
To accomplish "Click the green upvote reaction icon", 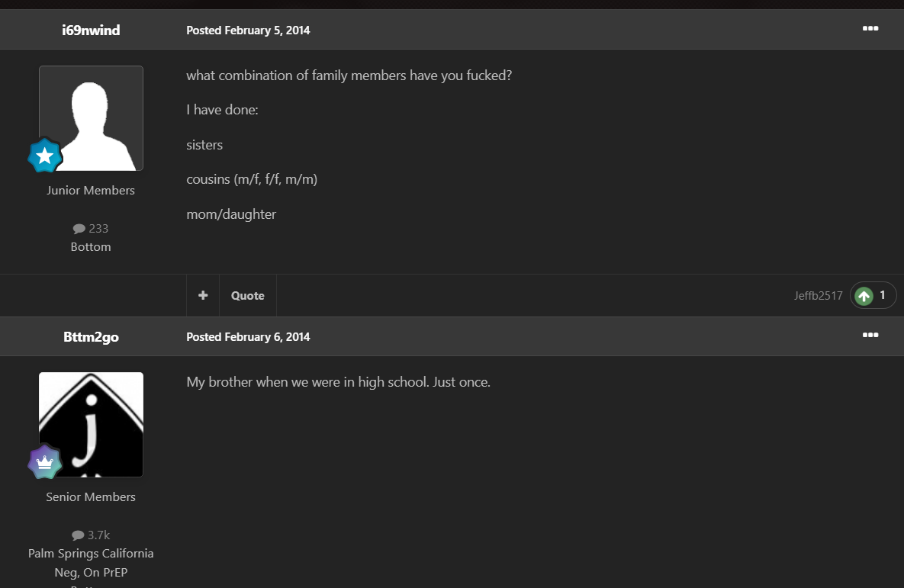I will click(864, 296).
